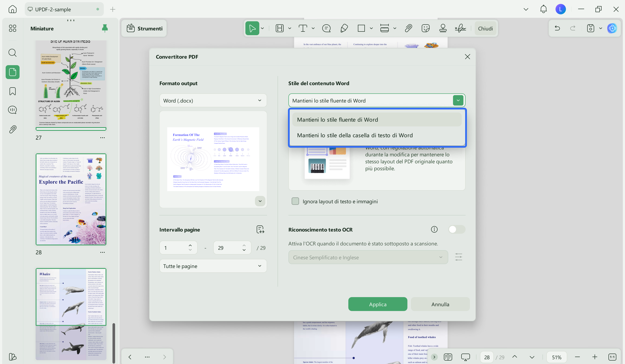The image size is (625, 364).
Task: Open the user account avatar
Action: (561, 9)
